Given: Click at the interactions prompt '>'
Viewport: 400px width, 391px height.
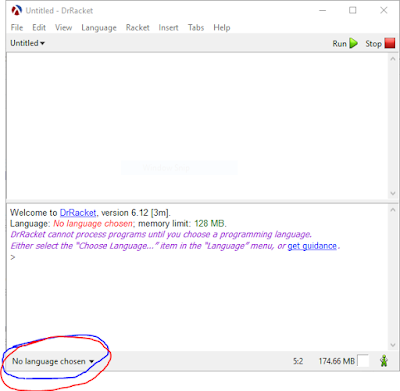Looking at the screenshot, I should coord(13,257).
